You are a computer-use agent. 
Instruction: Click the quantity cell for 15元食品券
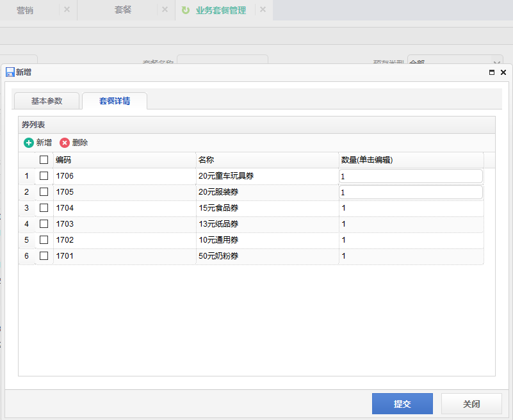(411, 208)
